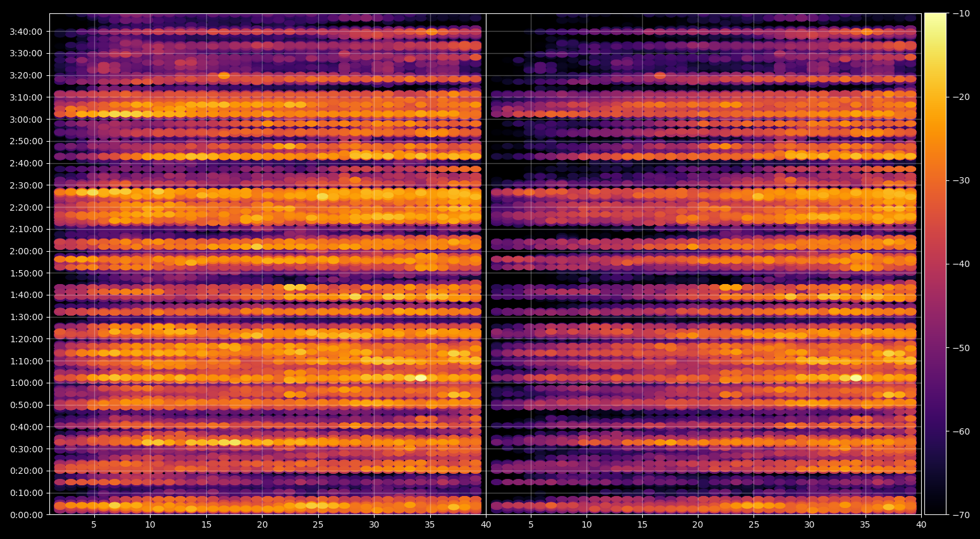Click the 3:30:00 y-axis tick label
980x539 pixels.
point(26,53)
